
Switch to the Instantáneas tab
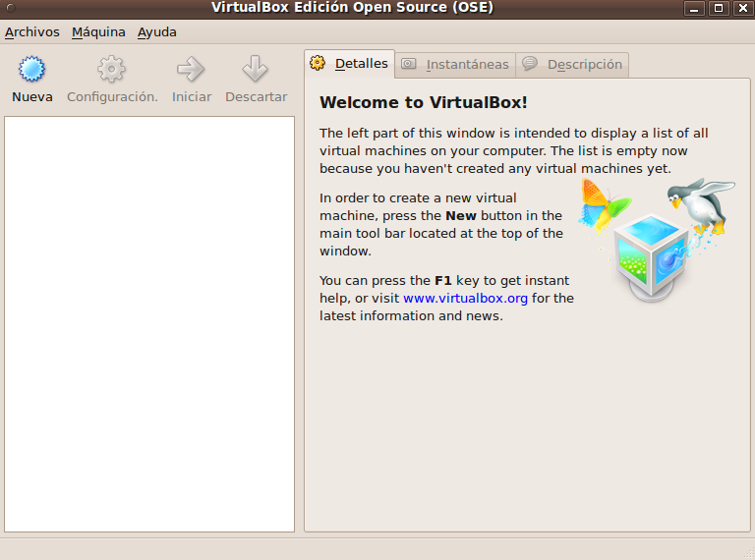click(x=455, y=65)
